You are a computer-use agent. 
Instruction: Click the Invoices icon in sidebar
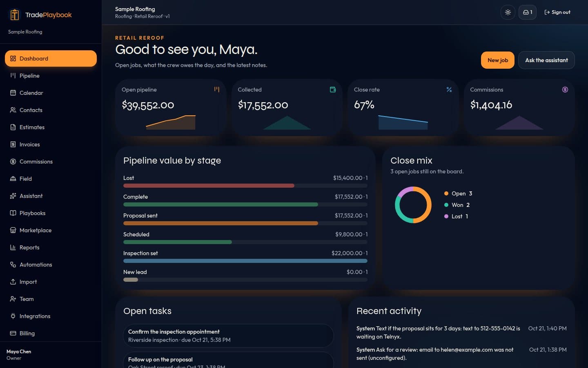pyautogui.click(x=13, y=144)
